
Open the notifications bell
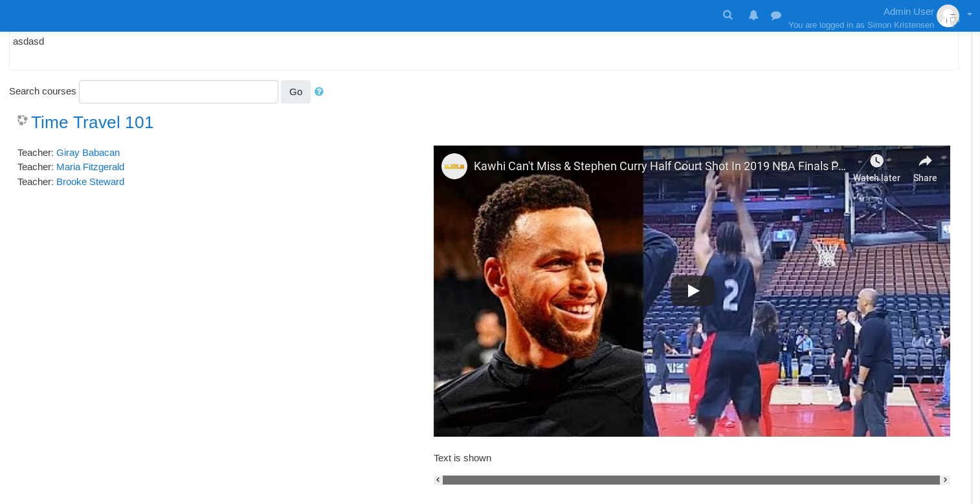753,15
